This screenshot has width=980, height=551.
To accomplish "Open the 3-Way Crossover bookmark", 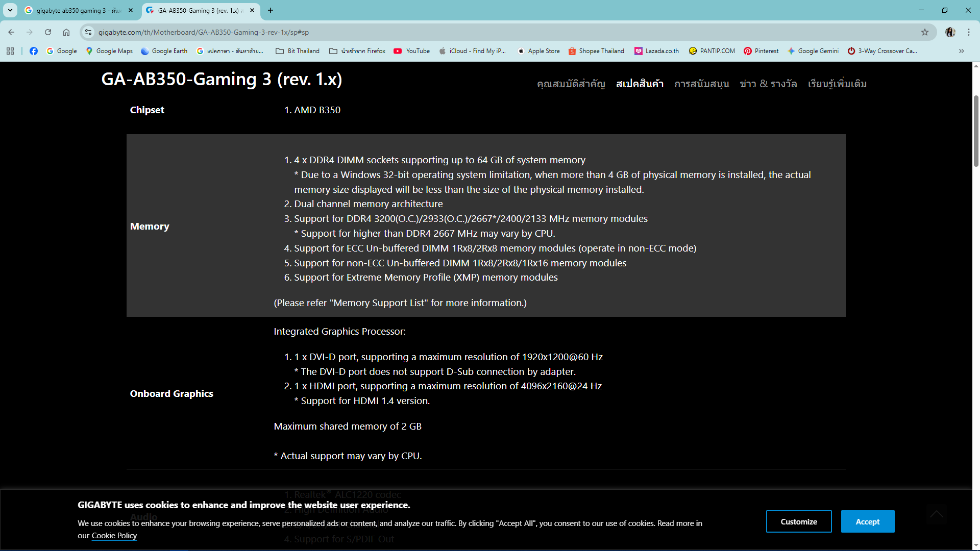I will pos(883,51).
